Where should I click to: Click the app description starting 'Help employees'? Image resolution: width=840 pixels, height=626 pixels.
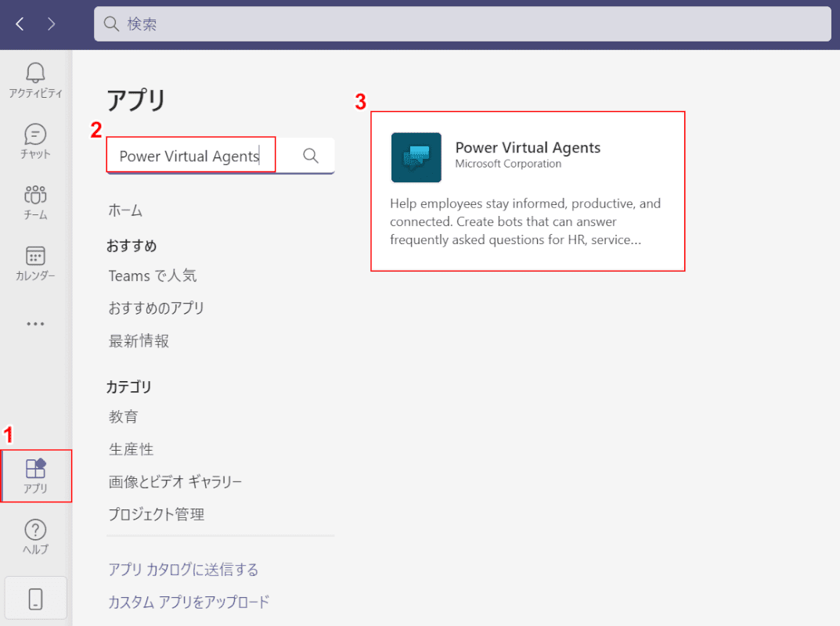pos(525,221)
